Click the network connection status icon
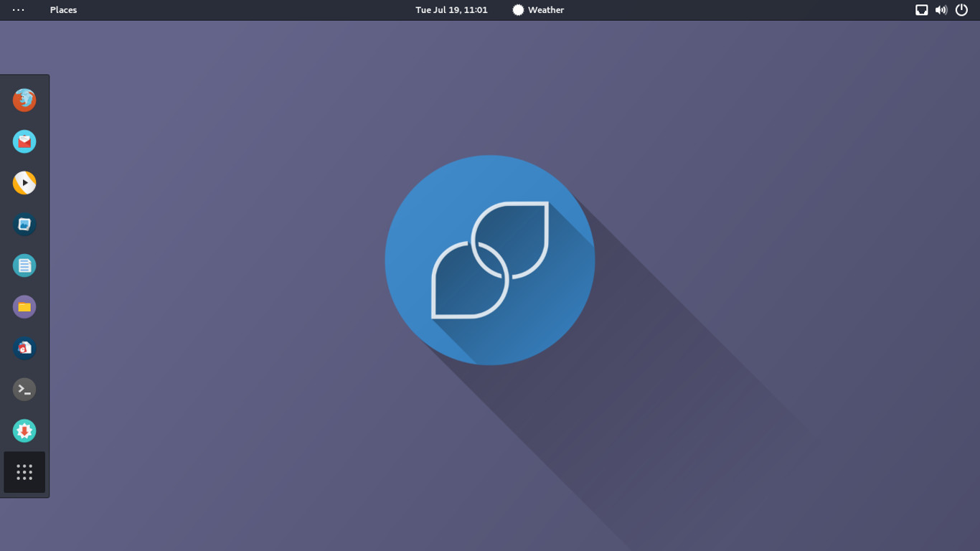This screenshot has height=551, width=980. (921, 10)
